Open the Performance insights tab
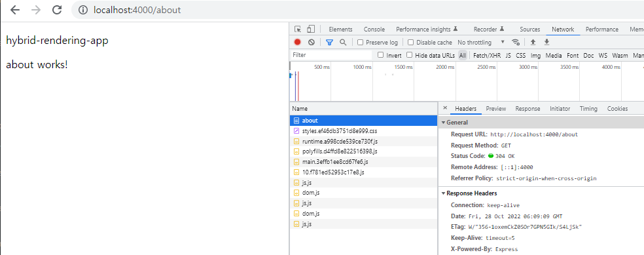This screenshot has width=644, height=255. pos(427,29)
